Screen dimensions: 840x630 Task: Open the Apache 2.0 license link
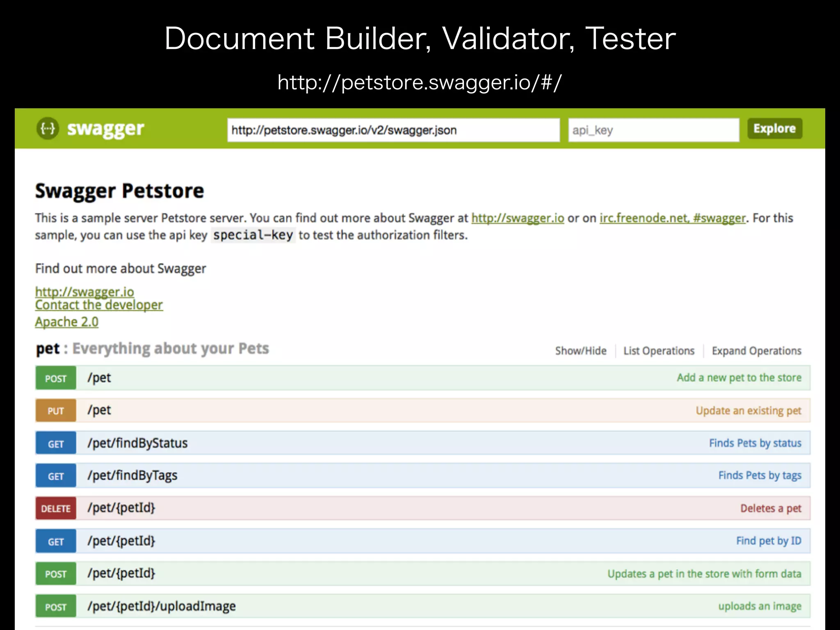(x=67, y=322)
